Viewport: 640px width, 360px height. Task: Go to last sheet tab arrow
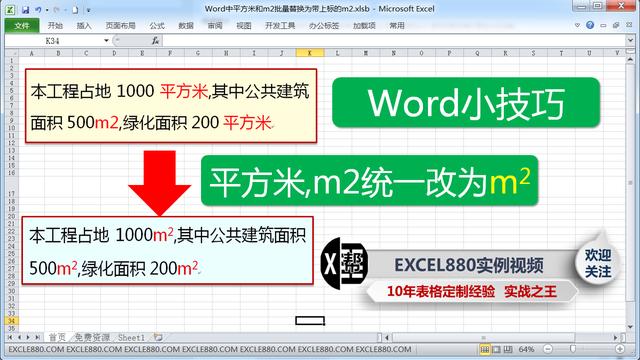pyautogui.click(x=38, y=338)
